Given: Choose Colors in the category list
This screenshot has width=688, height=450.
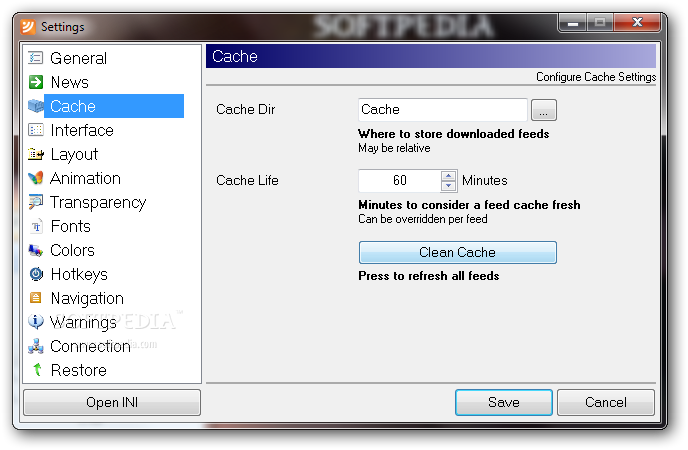Looking at the screenshot, I should [x=72, y=250].
